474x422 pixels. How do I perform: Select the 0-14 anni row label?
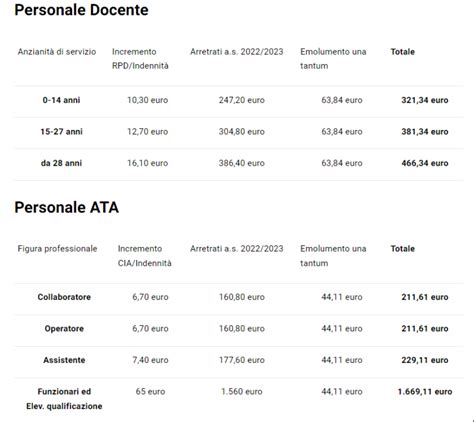61,100
